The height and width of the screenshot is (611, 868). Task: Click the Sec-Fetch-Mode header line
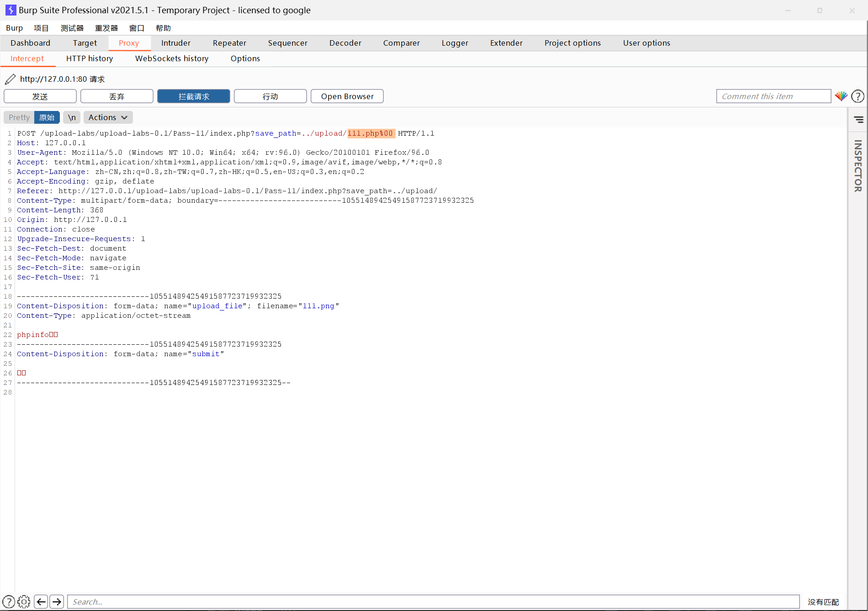[72, 258]
